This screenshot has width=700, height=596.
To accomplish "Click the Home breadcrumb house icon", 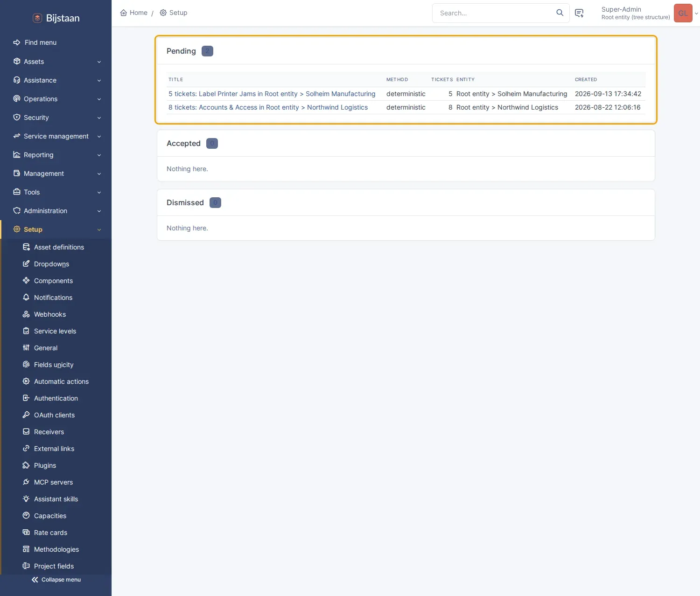I will pyautogui.click(x=124, y=13).
